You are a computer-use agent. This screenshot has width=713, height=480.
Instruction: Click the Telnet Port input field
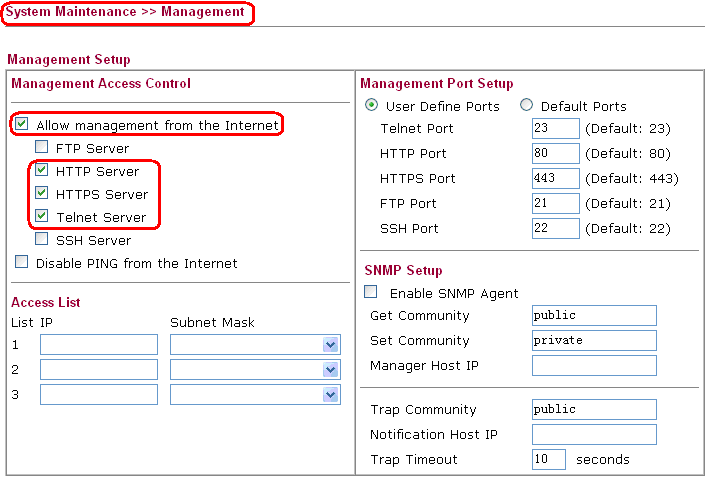coord(556,129)
